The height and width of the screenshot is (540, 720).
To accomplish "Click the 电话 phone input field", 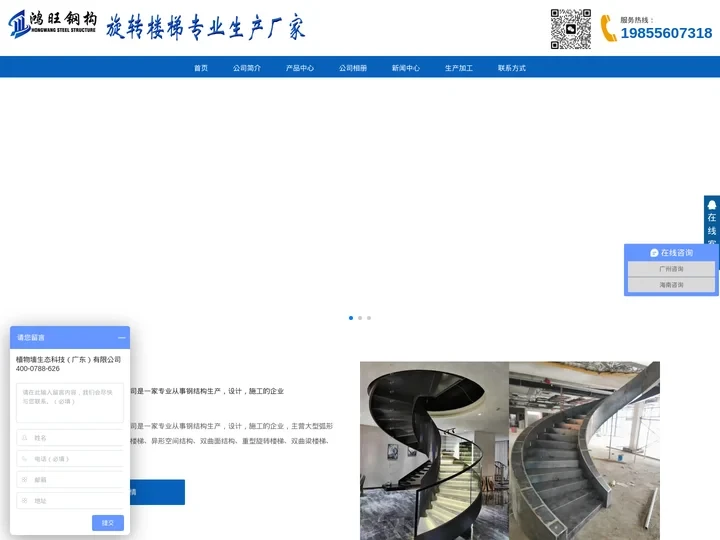I will tap(70, 459).
